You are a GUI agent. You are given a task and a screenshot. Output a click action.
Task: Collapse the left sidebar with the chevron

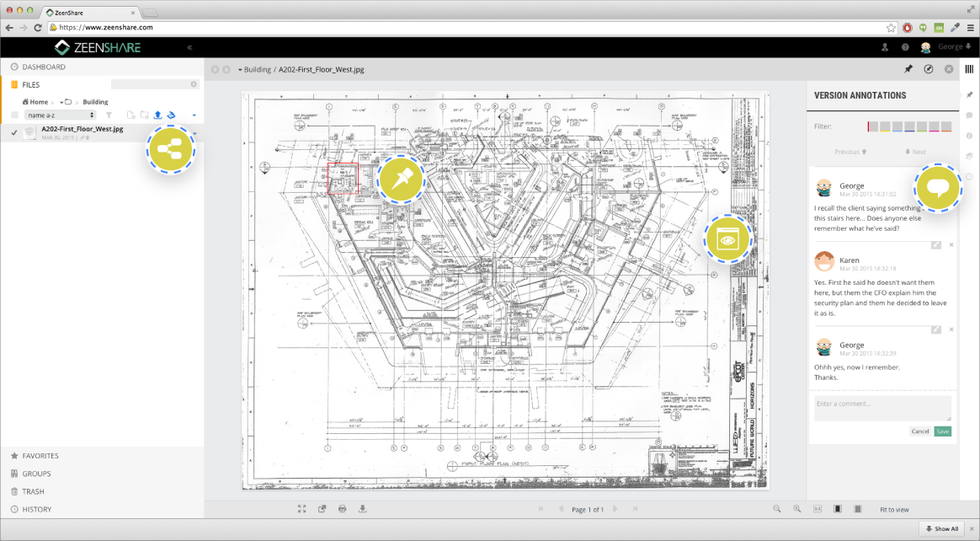(x=189, y=47)
